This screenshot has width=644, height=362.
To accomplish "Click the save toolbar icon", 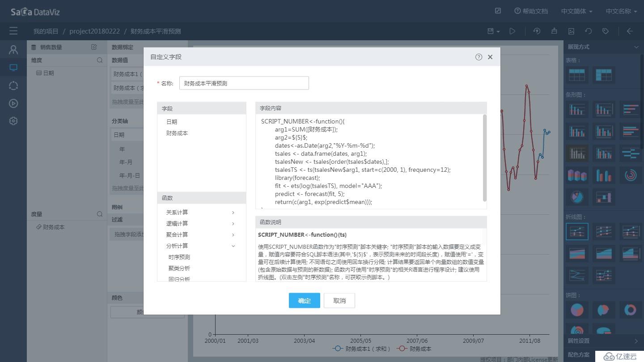I will click(x=491, y=31).
